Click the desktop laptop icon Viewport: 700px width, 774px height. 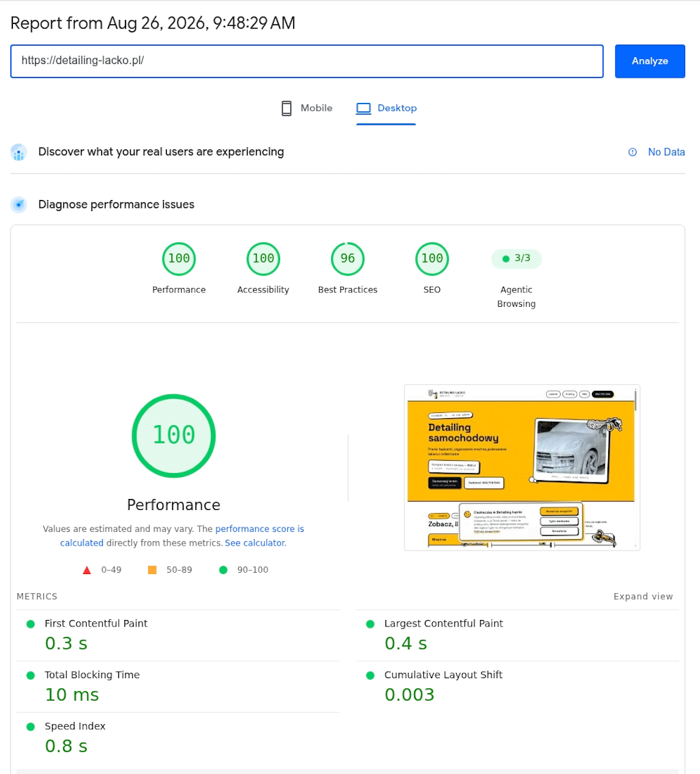point(364,108)
